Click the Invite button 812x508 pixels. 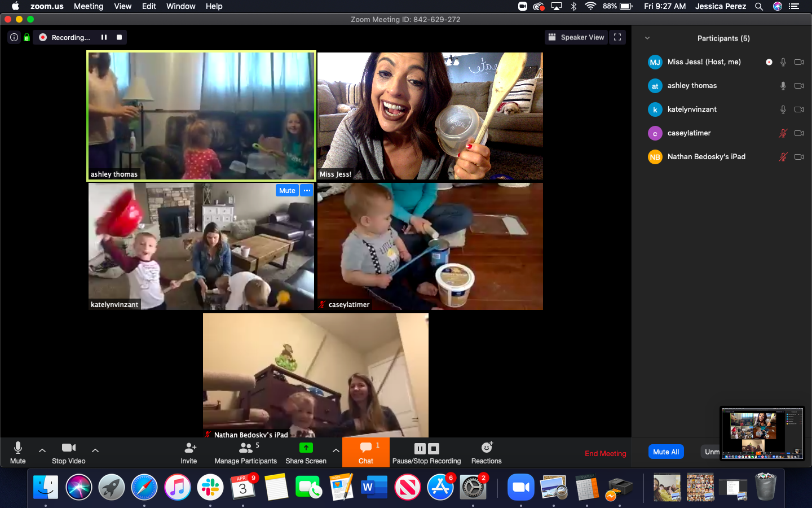189,453
